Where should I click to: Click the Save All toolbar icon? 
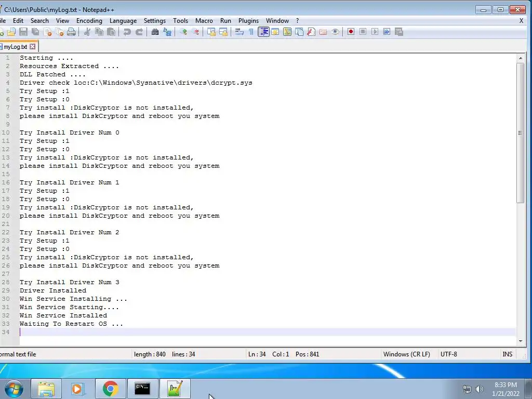click(35, 32)
